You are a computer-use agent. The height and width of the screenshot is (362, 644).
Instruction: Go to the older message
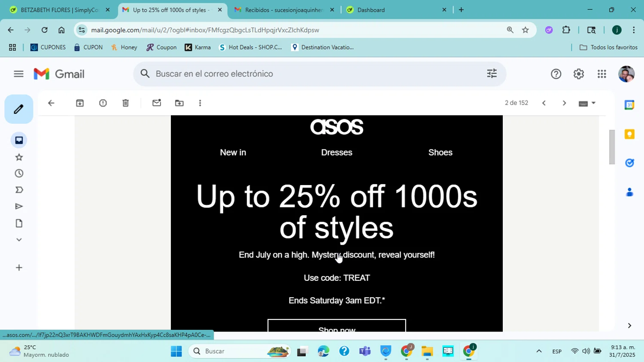[564, 103]
